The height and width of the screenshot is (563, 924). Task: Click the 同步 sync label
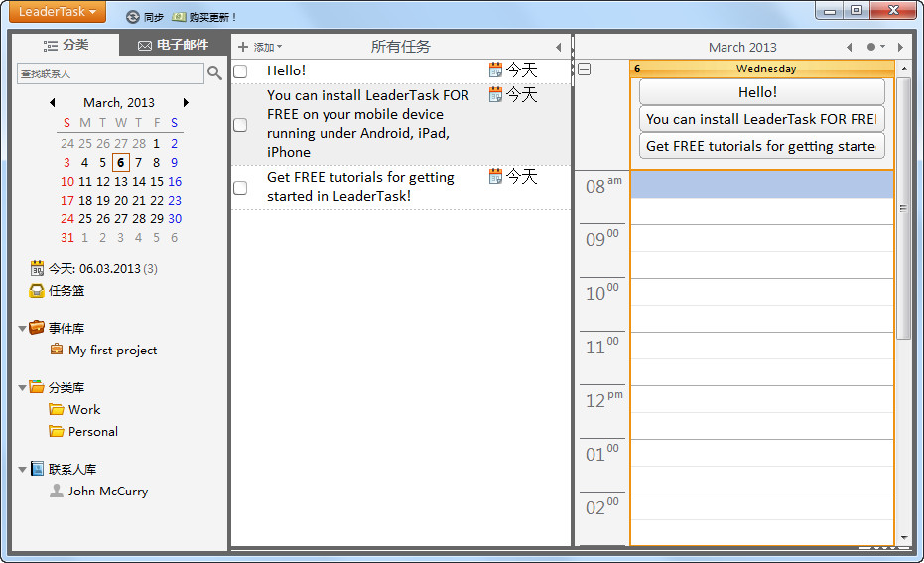click(154, 17)
